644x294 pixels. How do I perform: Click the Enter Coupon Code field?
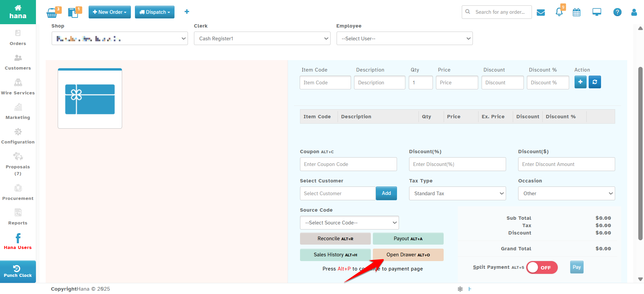(x=348, y=164)
